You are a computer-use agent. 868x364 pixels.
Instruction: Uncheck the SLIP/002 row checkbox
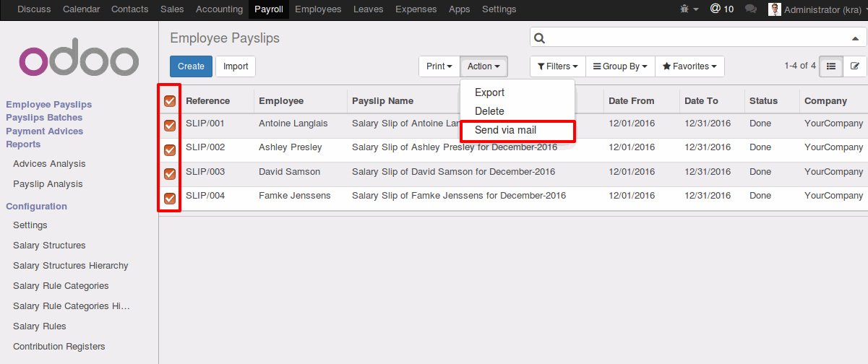pos(170,150)
